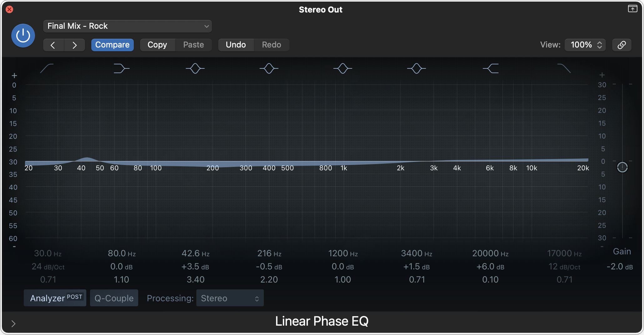Go to next preset arrow
644x335 pixels.
(x=75, y=45)
